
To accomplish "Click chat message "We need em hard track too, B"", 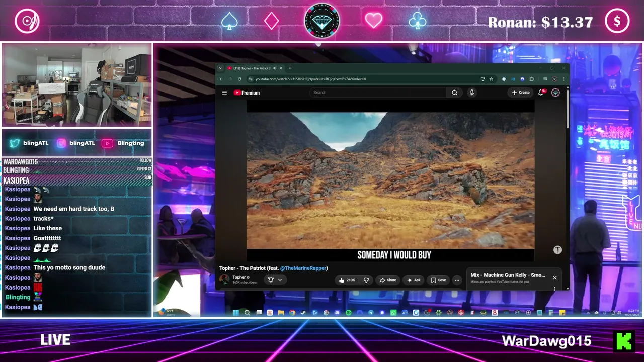I will coord(73,209).
